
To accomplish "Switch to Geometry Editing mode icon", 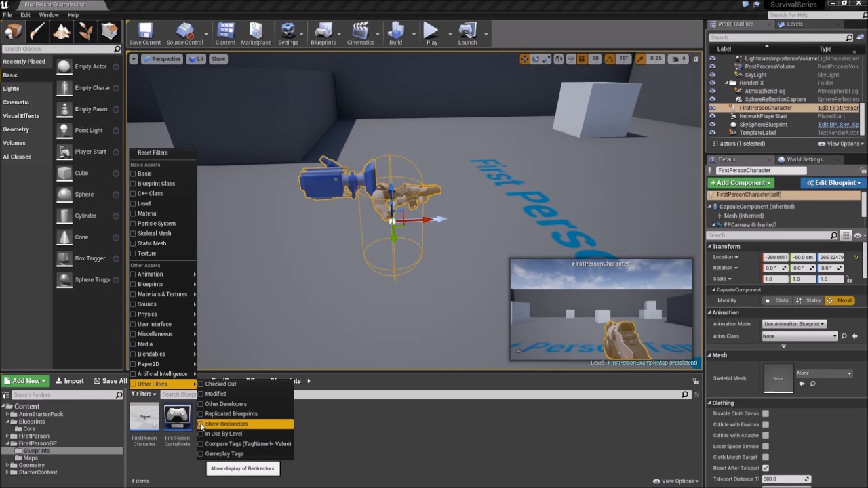I will click(x=110, y=31).
